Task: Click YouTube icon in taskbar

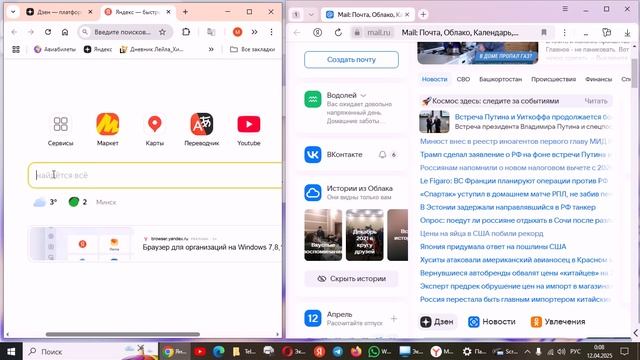Action: [200, 351]
